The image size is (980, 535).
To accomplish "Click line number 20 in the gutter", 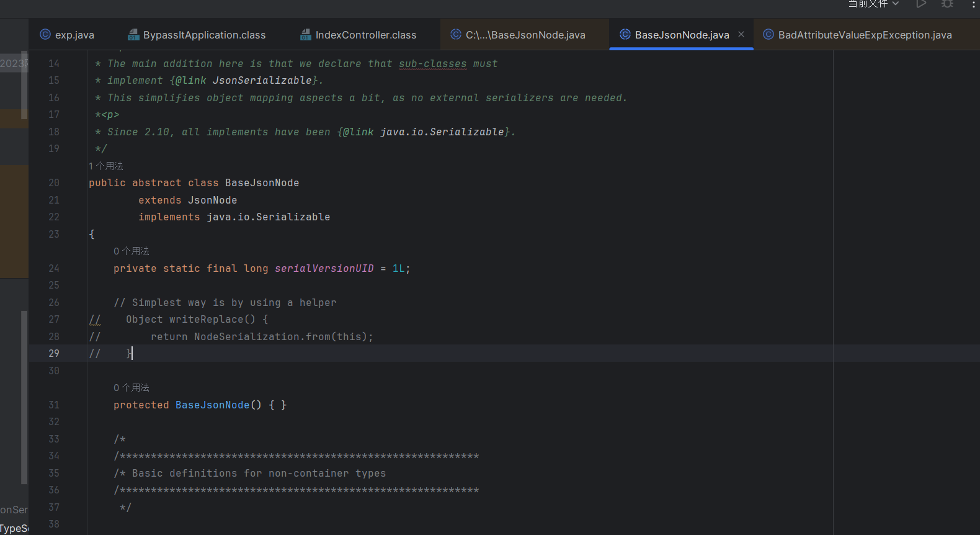I will click(x=54, y=182).
